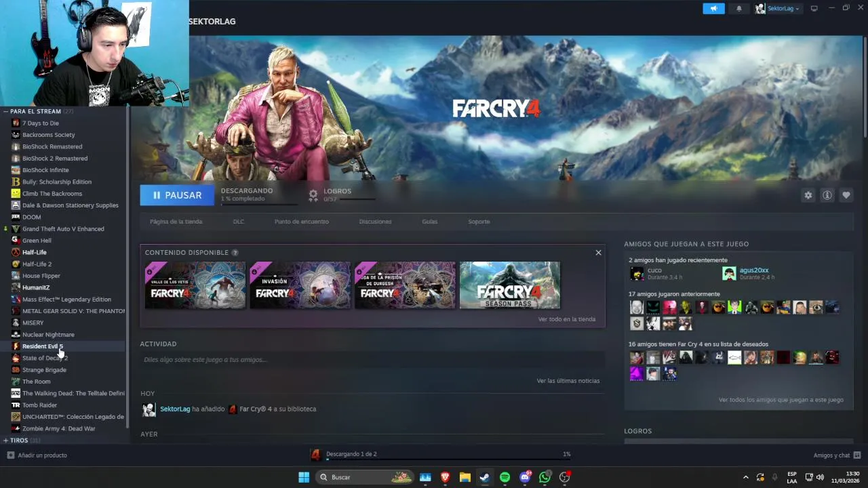Show help for Contenido disponible question mark
Viewport: 868px width, 488px height.
point(235,253)
